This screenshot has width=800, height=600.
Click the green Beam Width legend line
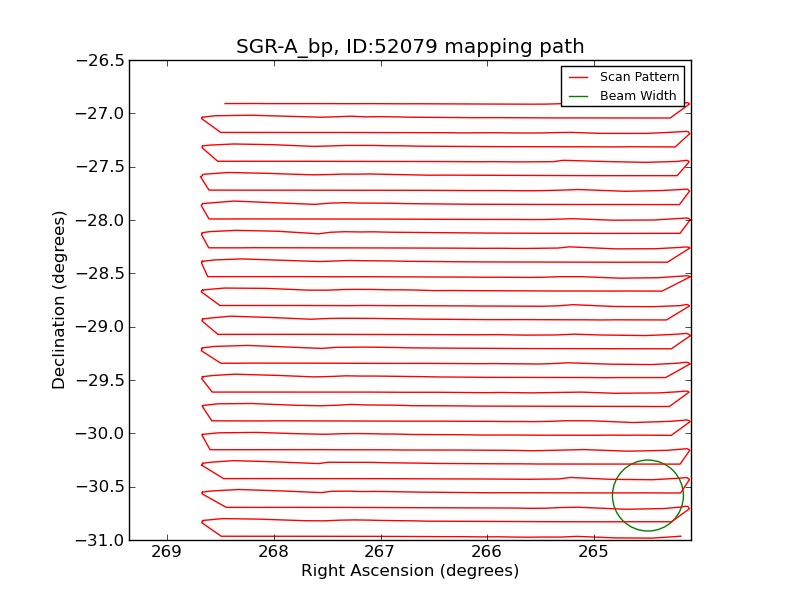click(580, 97)
